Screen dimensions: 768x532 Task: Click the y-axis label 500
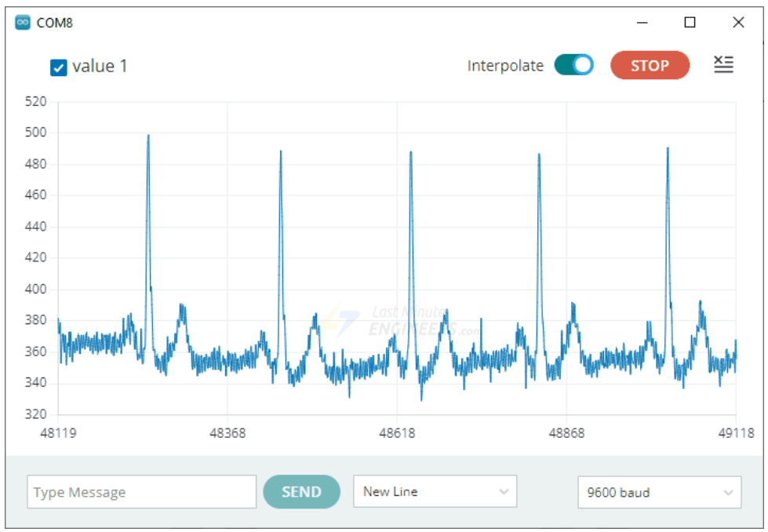pos(36,133)
